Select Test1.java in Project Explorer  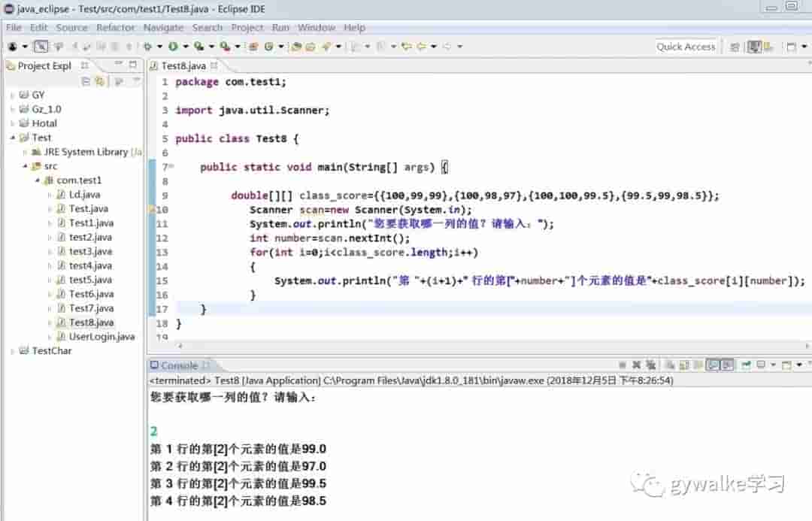(x=91, y=223)
